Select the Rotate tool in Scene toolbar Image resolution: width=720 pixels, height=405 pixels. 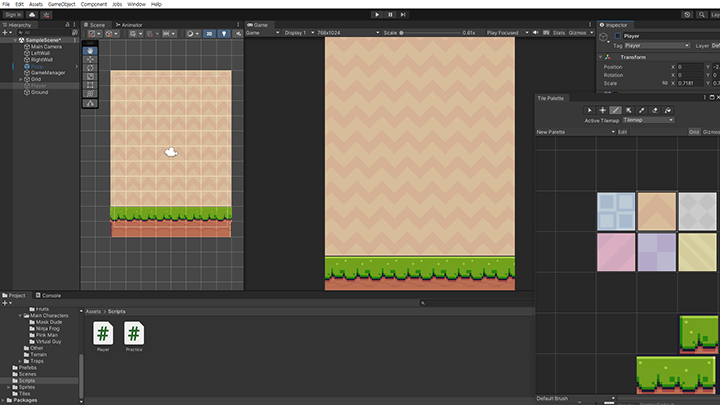point(91,69)
